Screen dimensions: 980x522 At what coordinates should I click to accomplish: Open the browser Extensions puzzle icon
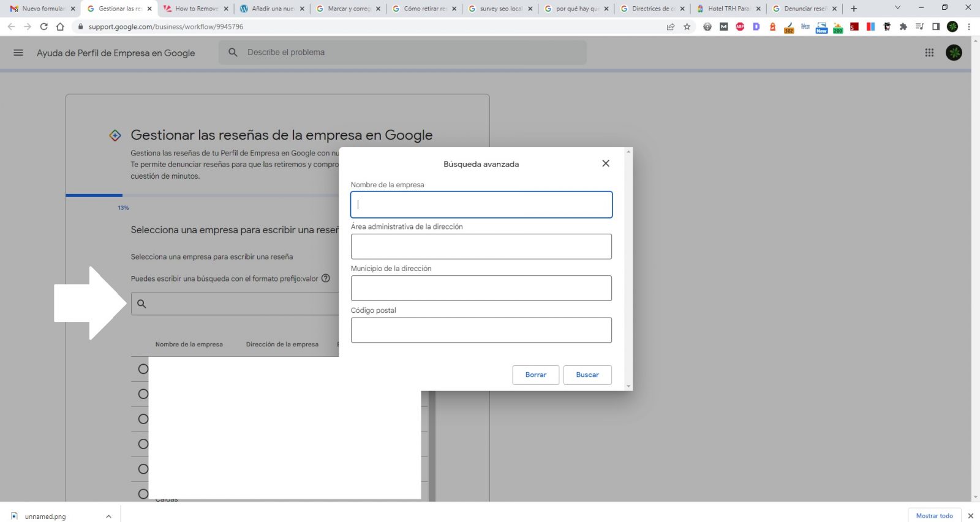tap(903, 27)
